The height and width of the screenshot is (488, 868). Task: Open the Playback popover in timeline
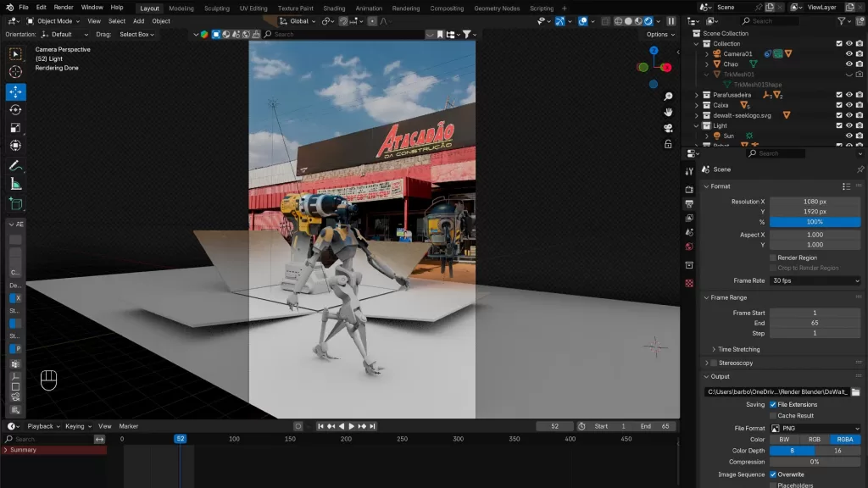pos(43,426)
